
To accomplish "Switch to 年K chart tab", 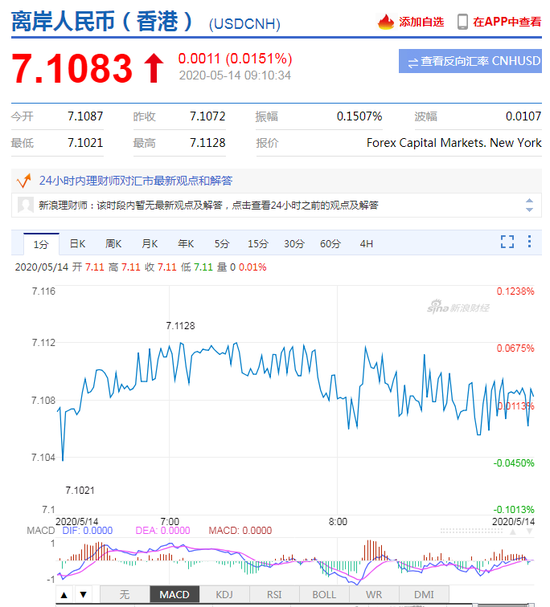I will click(x=186, y=244).
